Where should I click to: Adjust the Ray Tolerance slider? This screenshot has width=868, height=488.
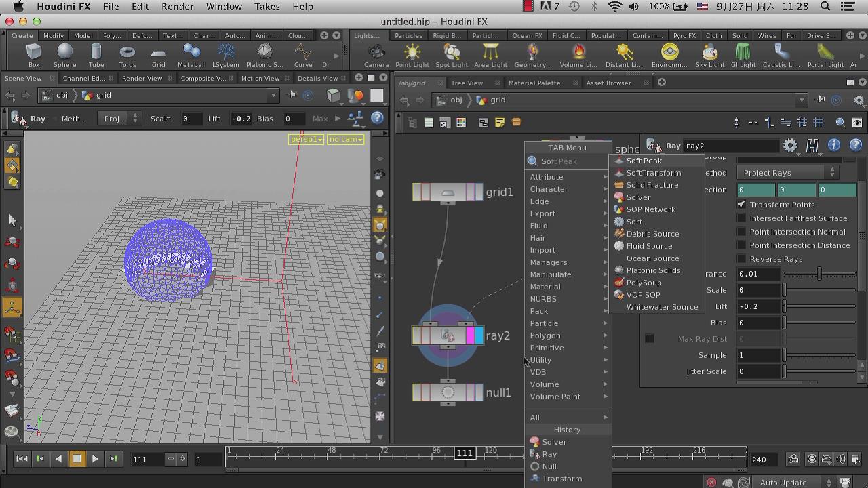pos(820,274)
